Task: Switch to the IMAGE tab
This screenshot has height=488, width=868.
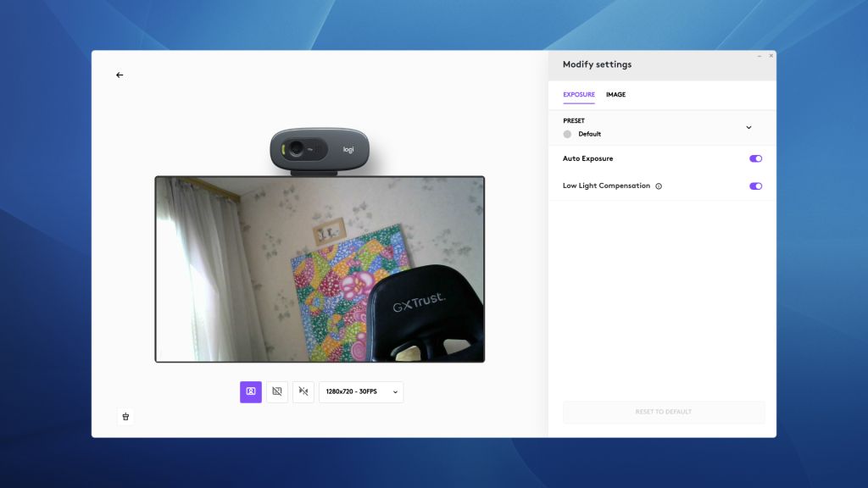Action: click(x=615, y=95)
